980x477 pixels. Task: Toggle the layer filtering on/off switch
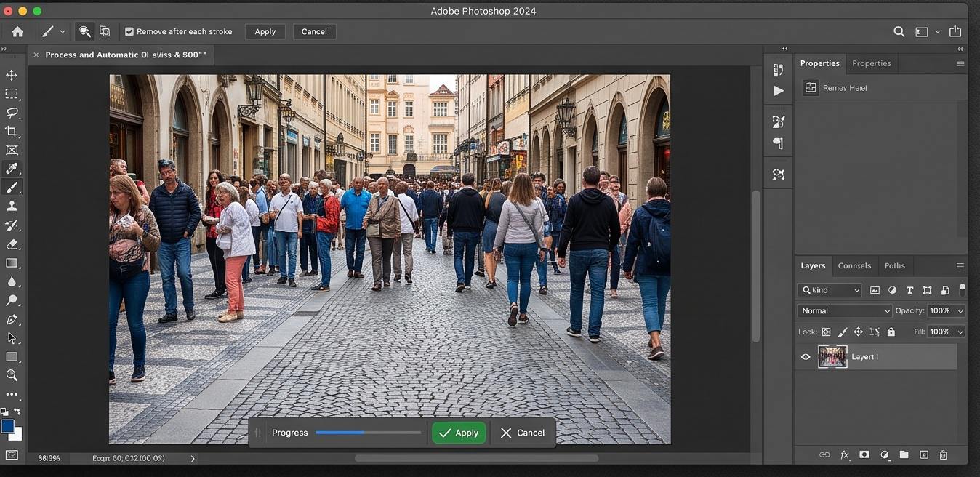click(963, 289)
